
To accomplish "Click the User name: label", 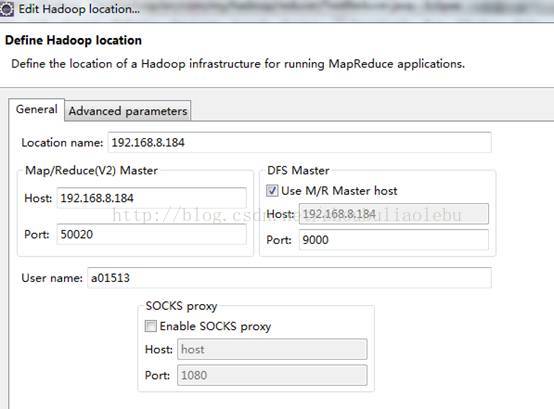I will click(x=52, y=278).
